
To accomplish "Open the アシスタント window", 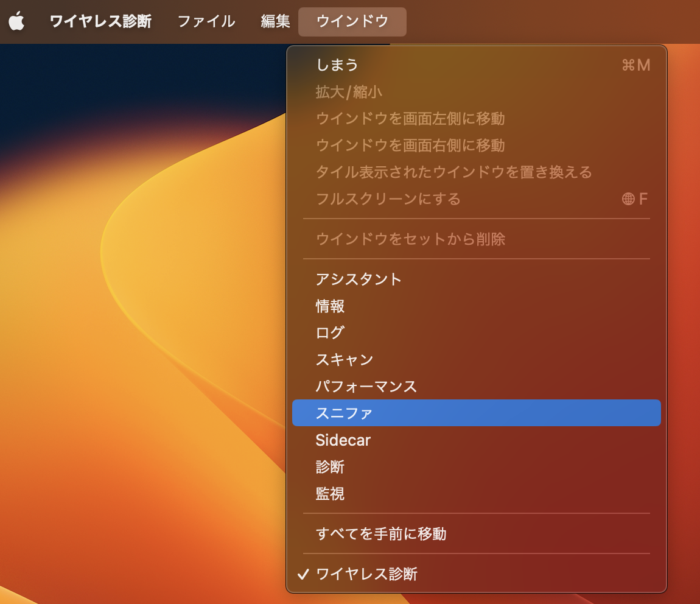I will 359,279.
